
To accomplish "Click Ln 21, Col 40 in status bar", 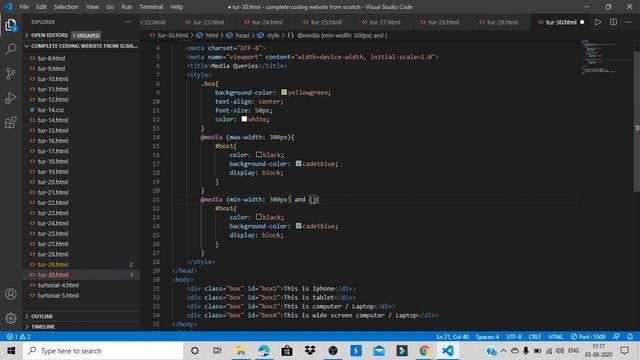I will [x=452, y=337].
